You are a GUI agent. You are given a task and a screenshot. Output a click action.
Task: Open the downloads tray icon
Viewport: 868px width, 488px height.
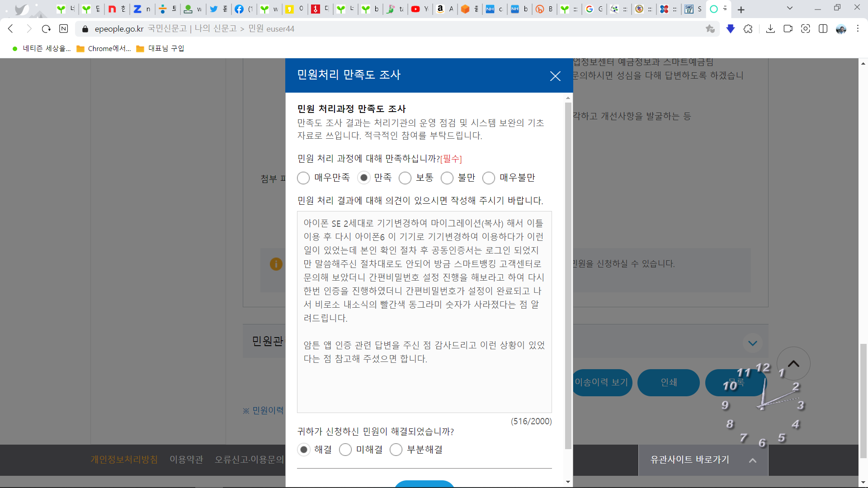pos(771,29)
